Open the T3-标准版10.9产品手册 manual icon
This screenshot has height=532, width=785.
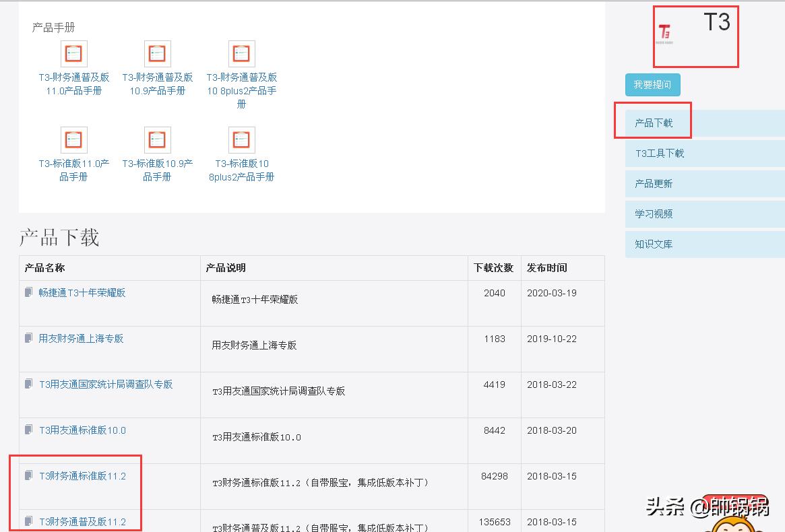[x=157, y=139]
